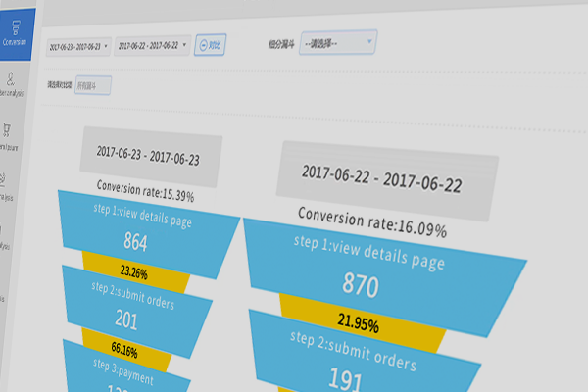Click the 23.26% conversion segment
This screenshot has height=392, width=588.
[134, 272]
